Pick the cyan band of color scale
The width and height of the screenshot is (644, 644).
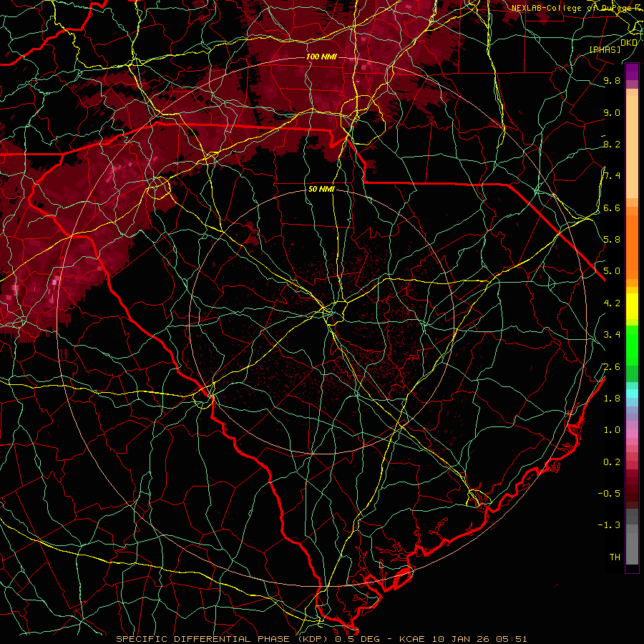pyautogui.click(x=632, y=394)
